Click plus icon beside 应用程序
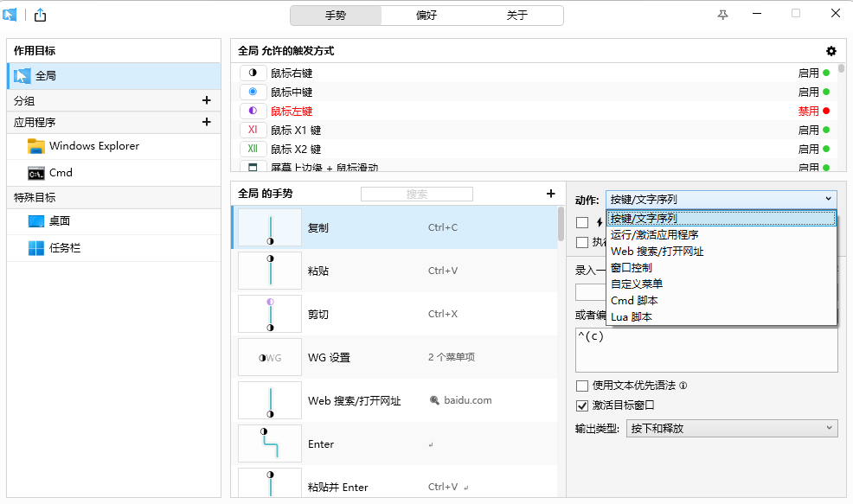 [206, 122]
